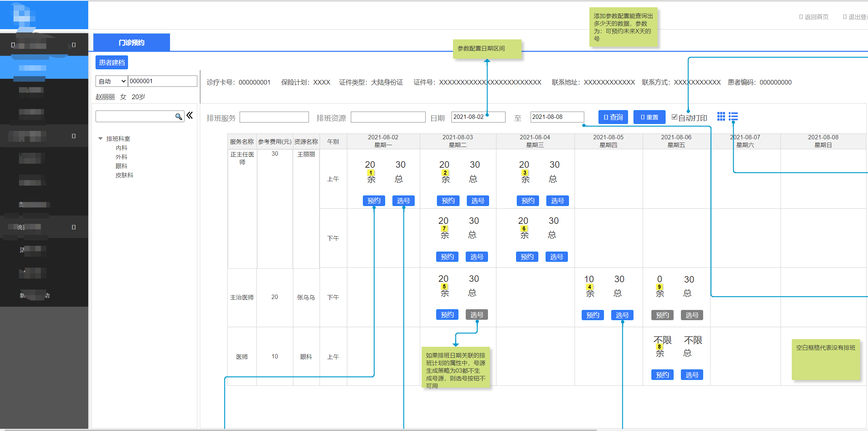Select 眼科 in the department tree
Image resolution: width=868 pixels, height=431 pixels.
[121, 166]
